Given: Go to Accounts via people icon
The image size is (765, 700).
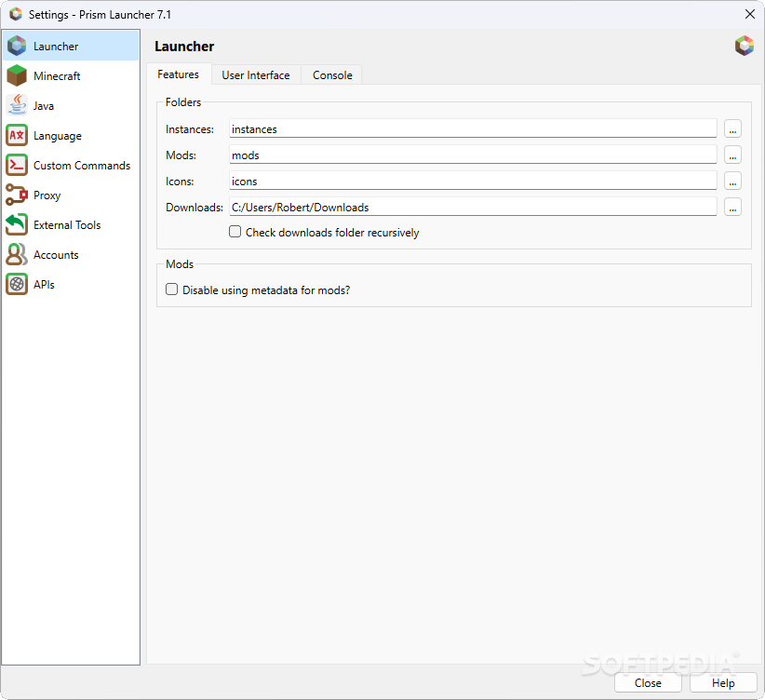Looking at the screenshot, I should (x=17, y=254).
